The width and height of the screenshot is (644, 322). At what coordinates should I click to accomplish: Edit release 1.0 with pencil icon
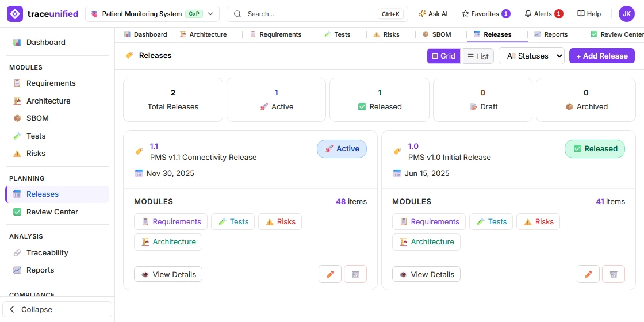[588, 274]
